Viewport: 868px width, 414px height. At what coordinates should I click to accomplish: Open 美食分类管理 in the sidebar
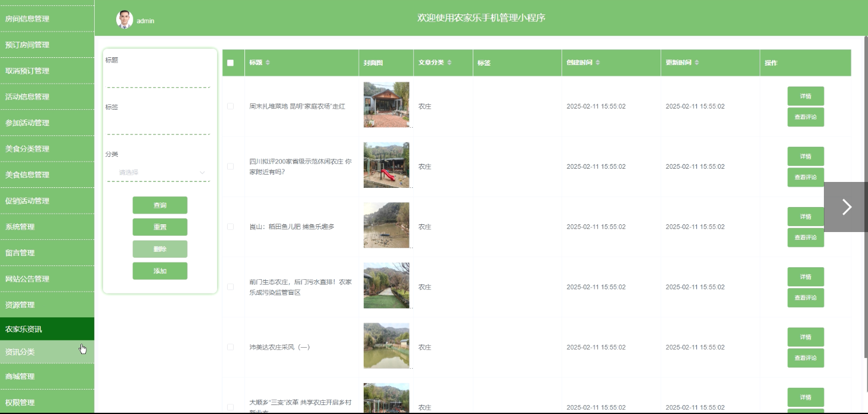(47, 149)
